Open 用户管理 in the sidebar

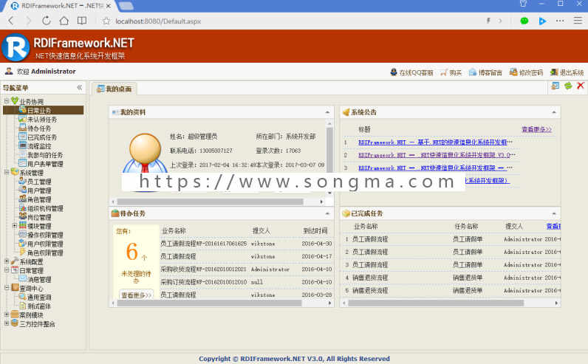pyautogui.click(x=39, y=190)
